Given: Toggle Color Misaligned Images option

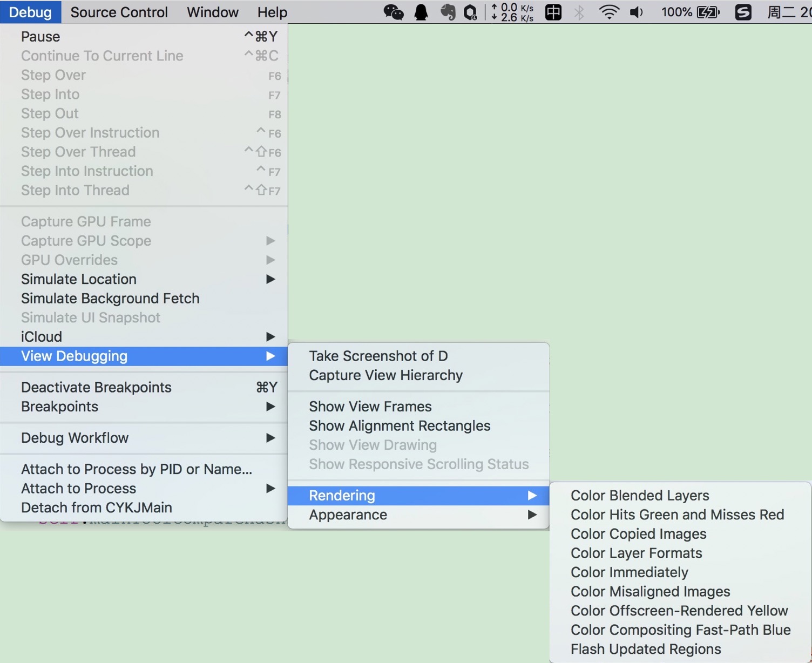Looking at the screenshot, I should point(680,592).
